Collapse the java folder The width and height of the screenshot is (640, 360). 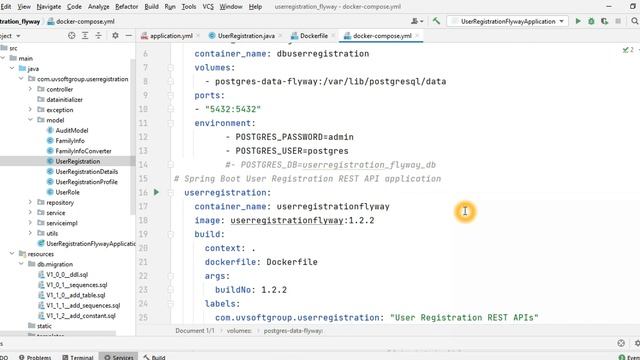coord(12,69)
